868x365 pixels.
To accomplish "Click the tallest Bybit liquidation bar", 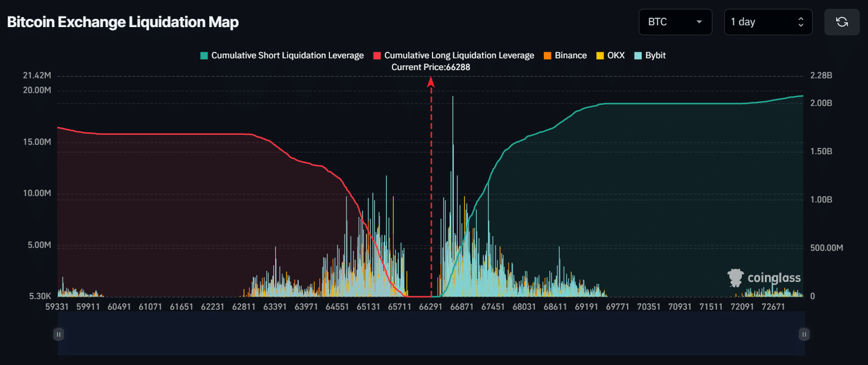I will 453,196.
